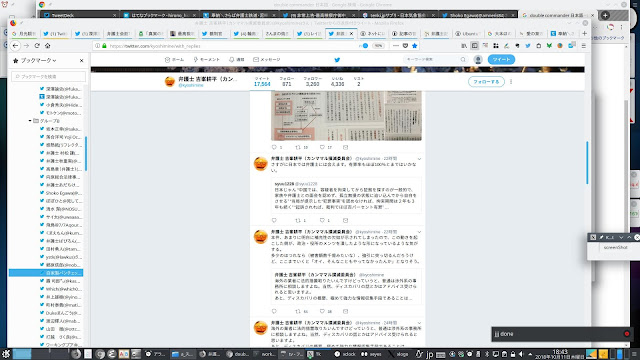Screen dimensions: 640x360
Task: Close the bookmarks sidebar
Action: click(82, 60)
